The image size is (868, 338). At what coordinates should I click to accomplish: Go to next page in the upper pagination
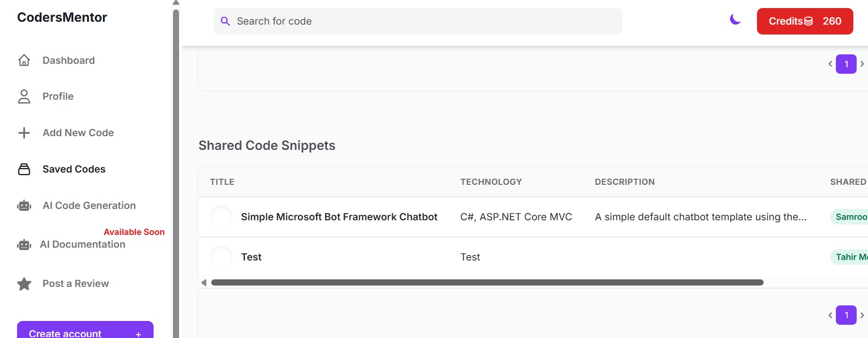click(x=862, y=64)
